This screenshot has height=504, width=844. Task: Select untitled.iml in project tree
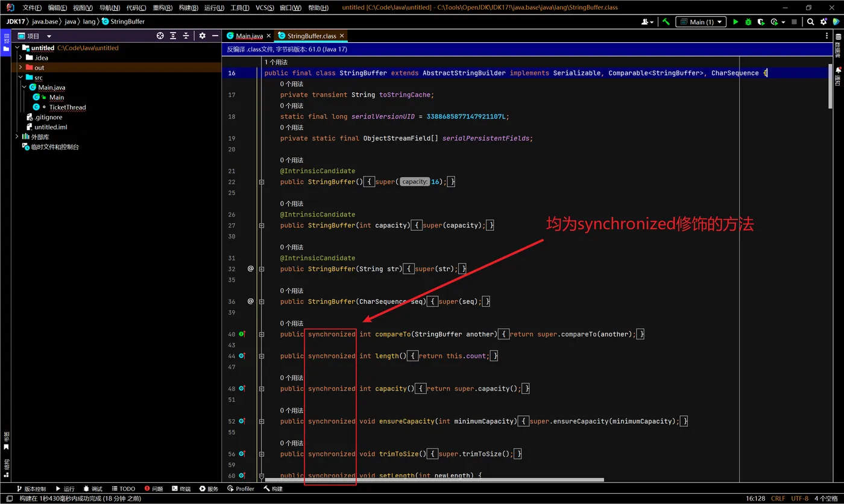51,127
